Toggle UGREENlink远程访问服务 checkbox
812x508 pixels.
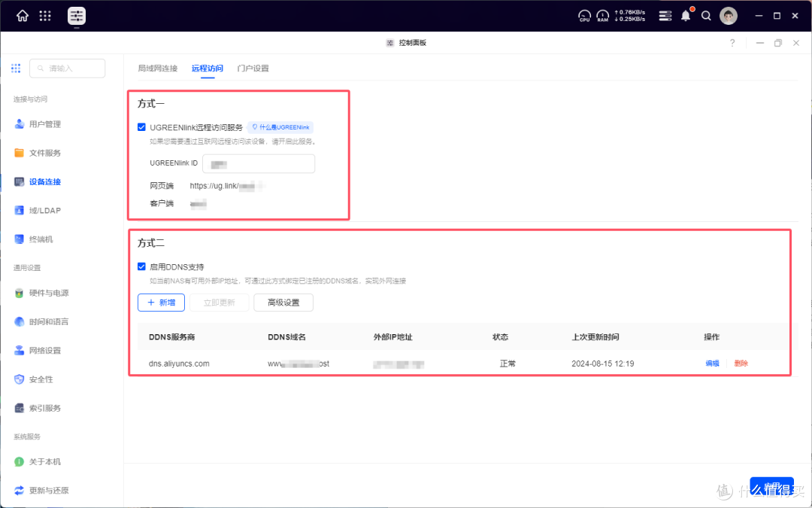(x=141, y=127)
